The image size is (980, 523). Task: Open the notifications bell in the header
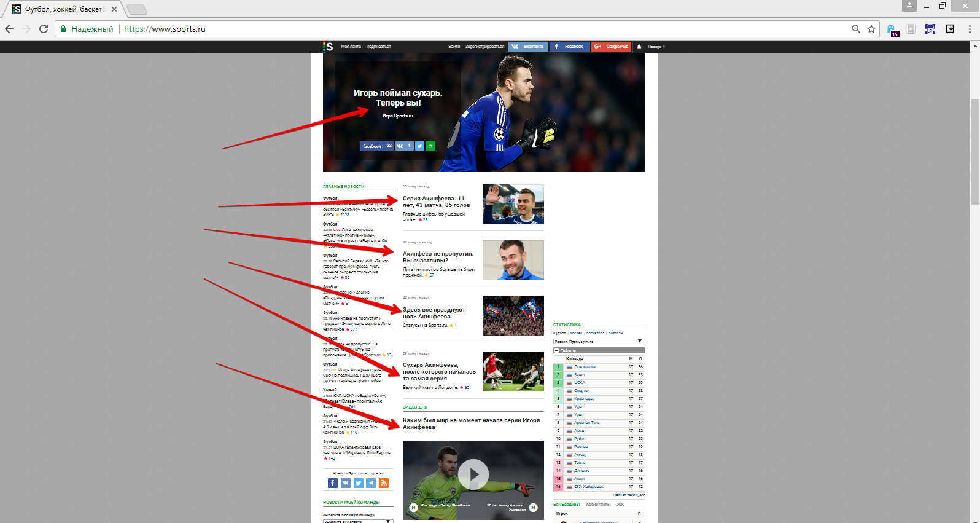[x=639, y=47]
